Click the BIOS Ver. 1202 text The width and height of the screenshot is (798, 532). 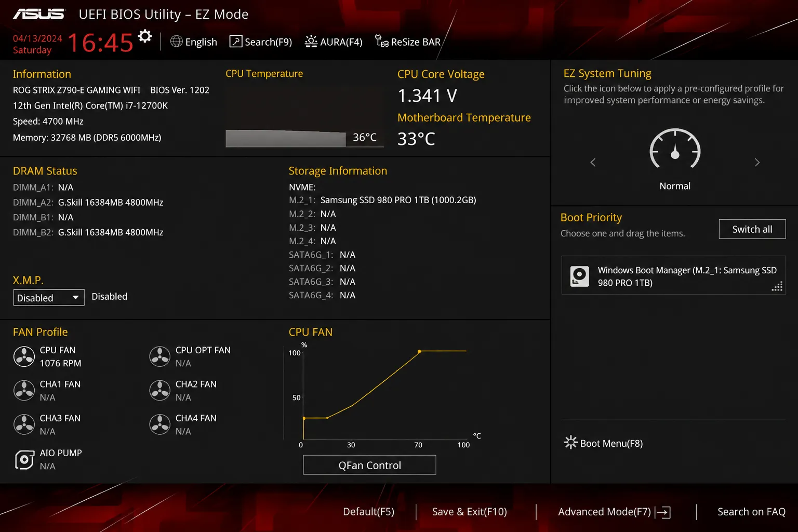pos(180,90)
